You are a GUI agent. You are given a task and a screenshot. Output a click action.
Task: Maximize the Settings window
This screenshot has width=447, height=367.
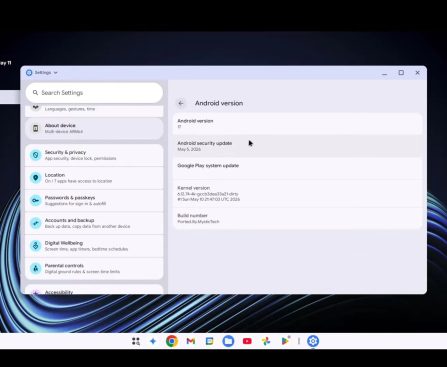(401, 73)
